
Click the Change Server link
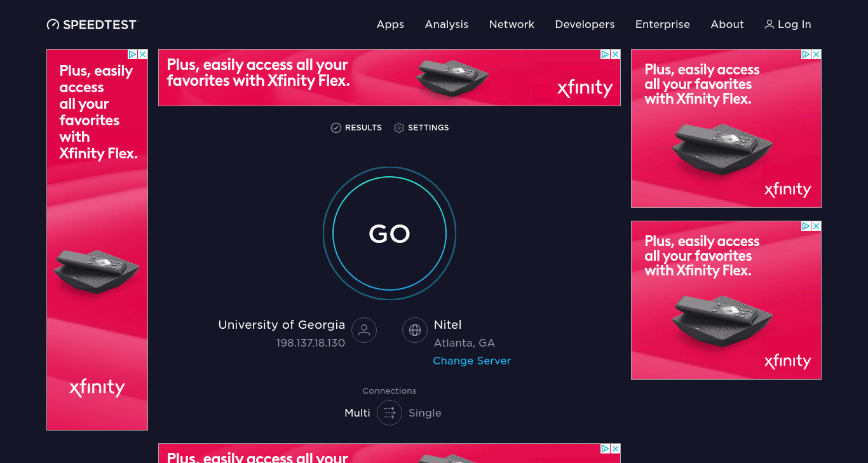tap(472, 361)
